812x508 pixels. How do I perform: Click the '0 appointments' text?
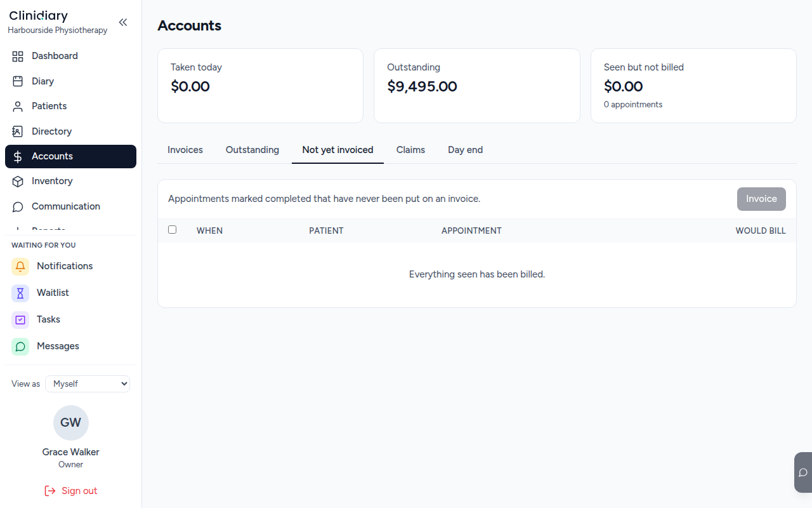(633, 104)
